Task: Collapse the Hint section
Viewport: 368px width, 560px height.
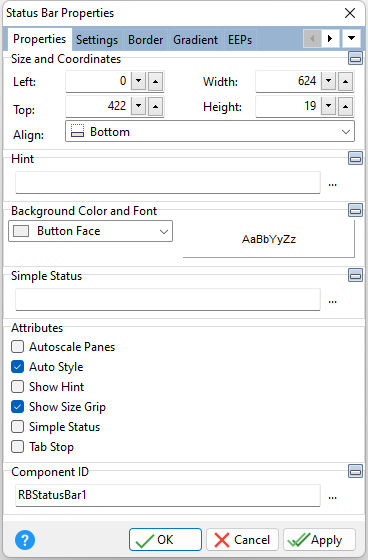Action: (355, 158)
